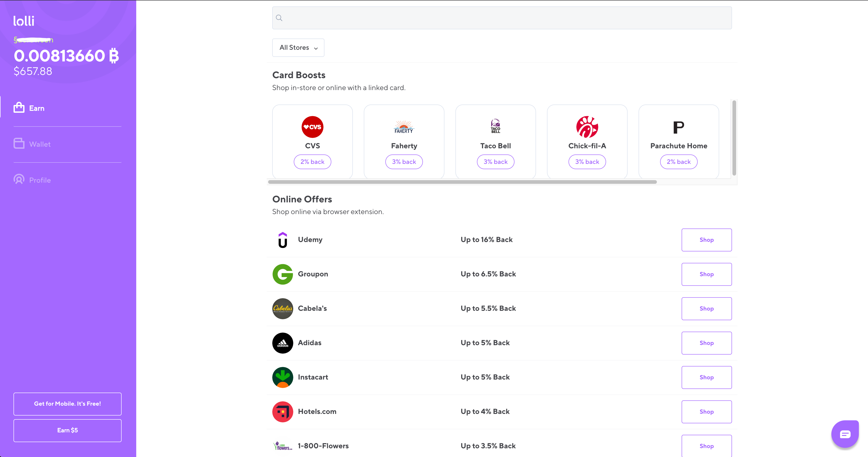Shop at Groupon
Image resolution: width=868 pixels, height=457 pixels.
[x=707, y=274]
